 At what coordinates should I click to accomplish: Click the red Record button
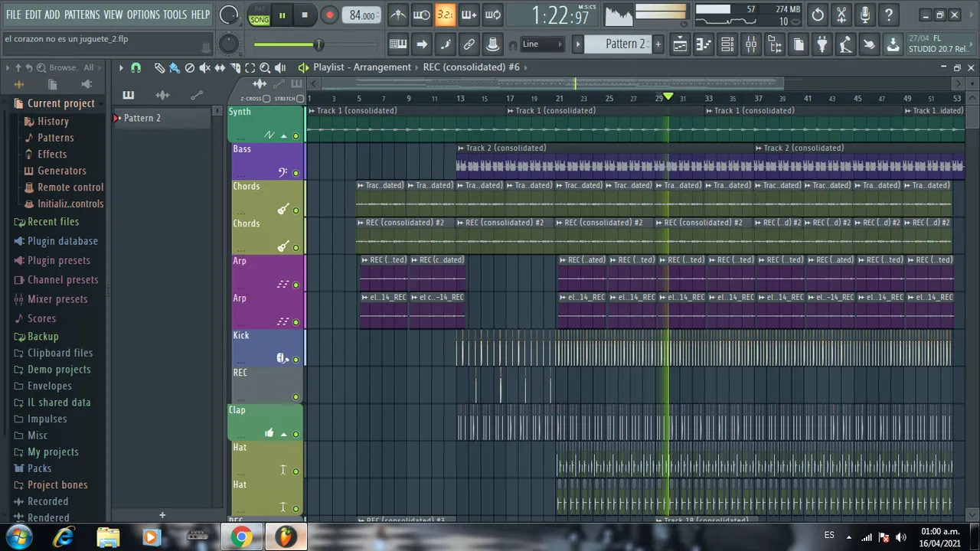[329, 15]
